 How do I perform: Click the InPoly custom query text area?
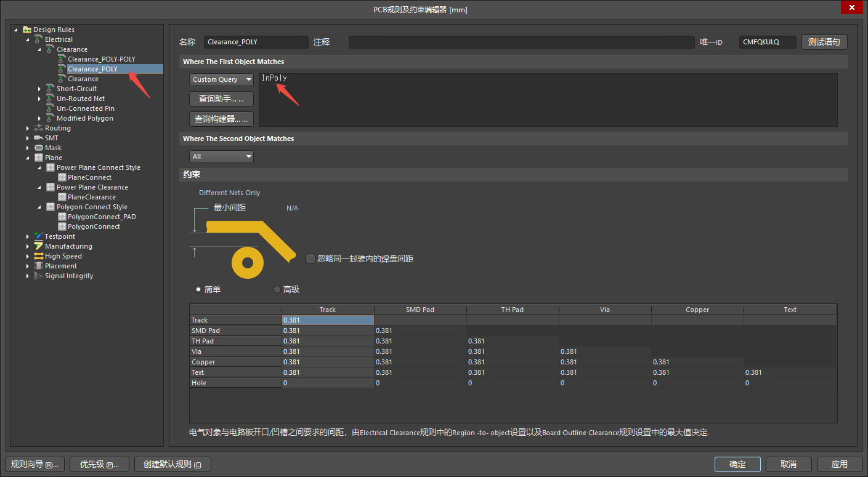click(548, 100)
